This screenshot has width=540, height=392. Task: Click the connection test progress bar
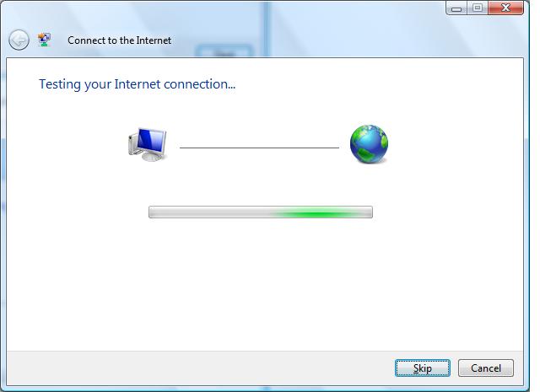click(261, 212)
